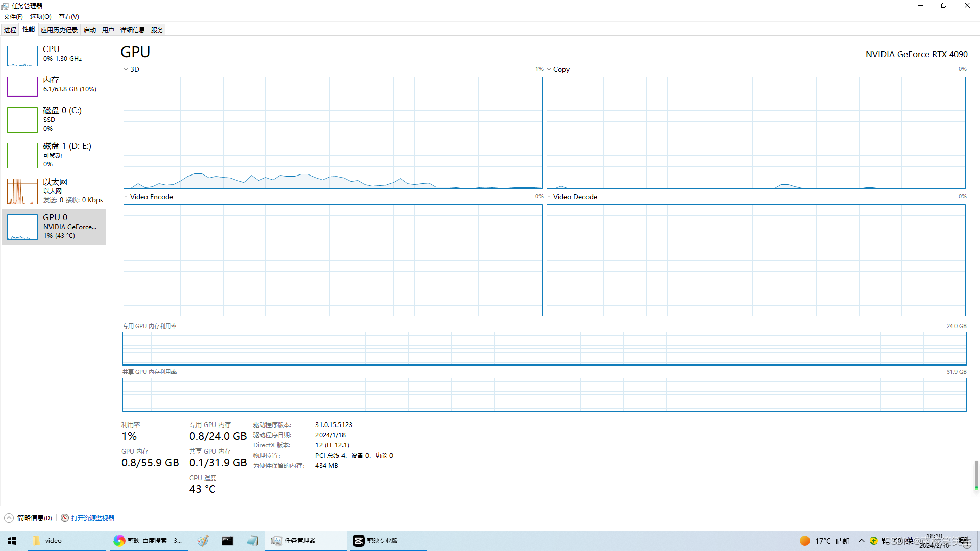Select the 内存 memory graph thumbnail
Image resolution: width=980 pixels, height=551 pixels.
coord(22,87)
